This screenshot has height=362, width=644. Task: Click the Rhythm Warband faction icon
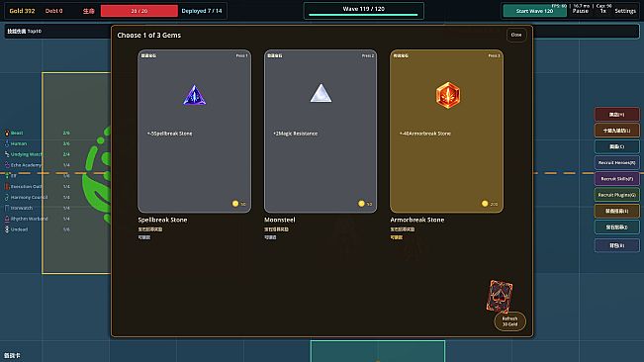7,219
